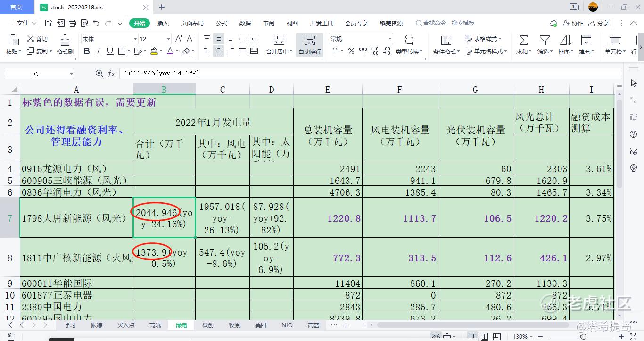Switch to the 页面布局 (Page Layout) tab
Viewport: 644px width, 341px height.
pos(192,23)
